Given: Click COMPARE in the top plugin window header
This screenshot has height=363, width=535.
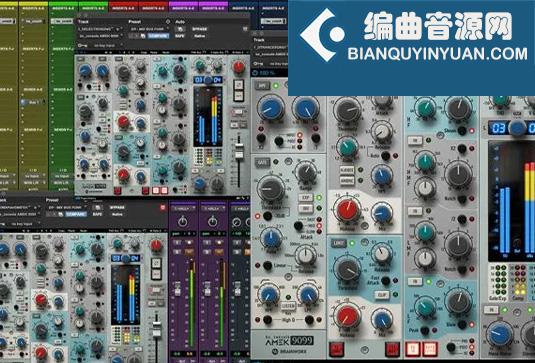Looking at the screenshot, I should tap(158, 35).
